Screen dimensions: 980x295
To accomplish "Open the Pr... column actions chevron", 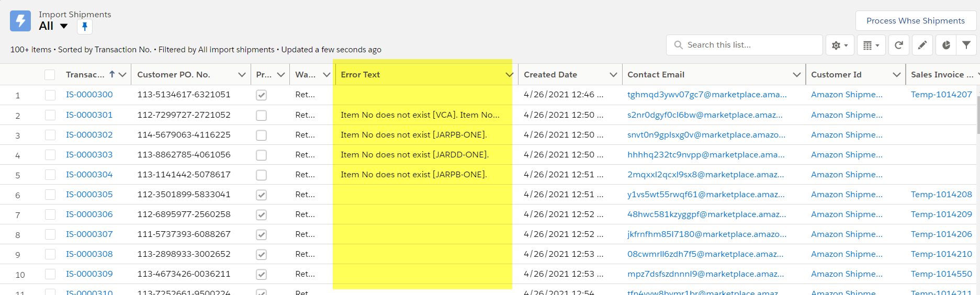I will (281, 75).
